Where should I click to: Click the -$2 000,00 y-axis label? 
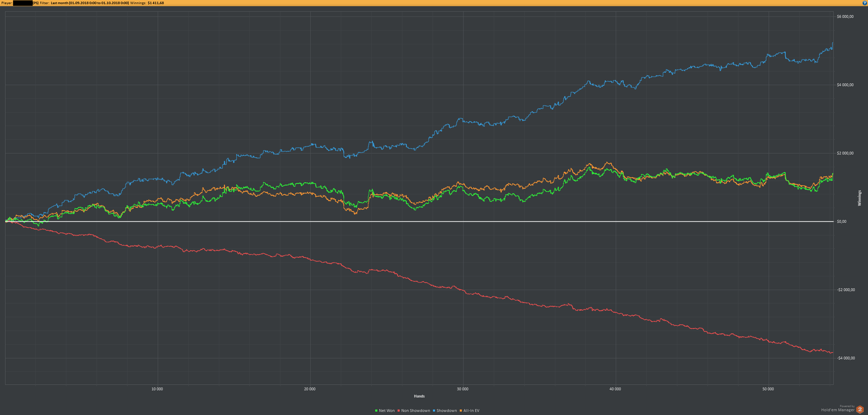click(846, 290)
